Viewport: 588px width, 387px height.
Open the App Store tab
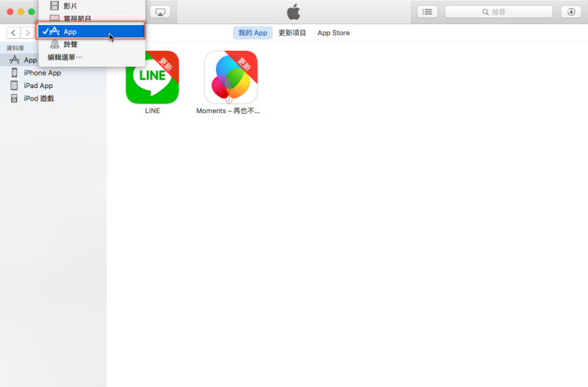(334, 33)
